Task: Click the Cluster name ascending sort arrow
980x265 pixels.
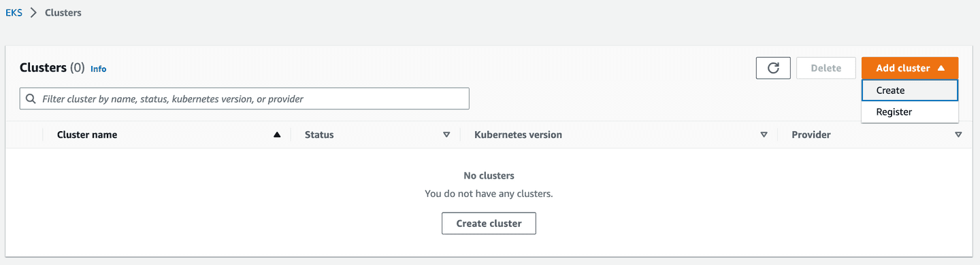Action: [277, 135]
